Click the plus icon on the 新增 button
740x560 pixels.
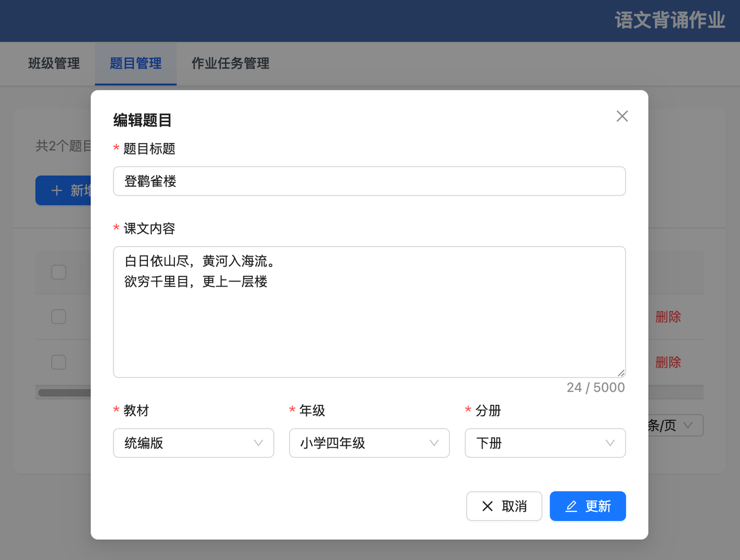(x=57, y=190)
